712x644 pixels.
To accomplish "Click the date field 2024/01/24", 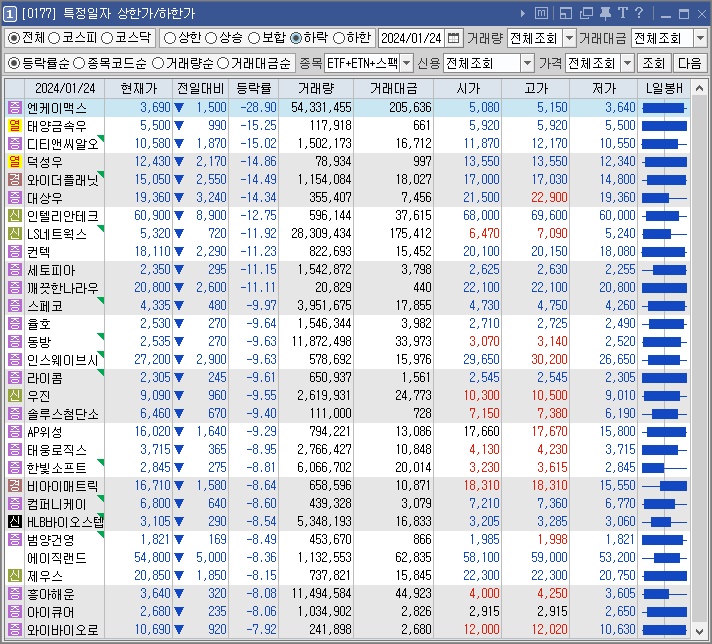I will [x=411, y=38].
